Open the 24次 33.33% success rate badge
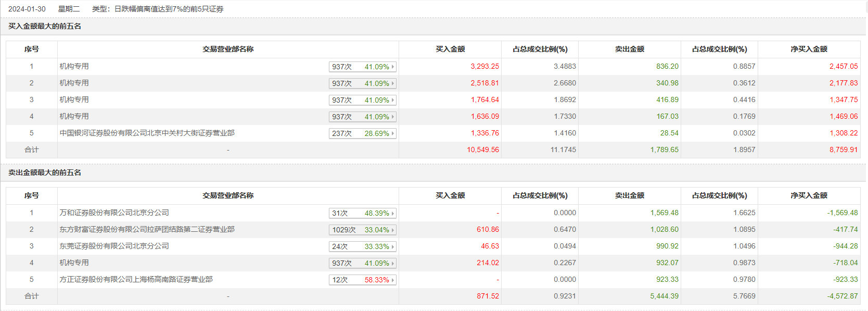This screenshot has width=868, height=311. (x=362, y=246)
